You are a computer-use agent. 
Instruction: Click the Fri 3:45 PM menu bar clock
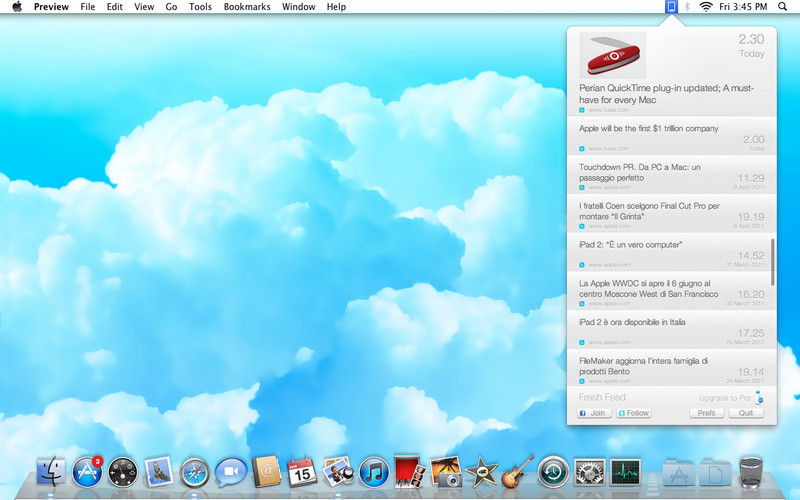743,7
